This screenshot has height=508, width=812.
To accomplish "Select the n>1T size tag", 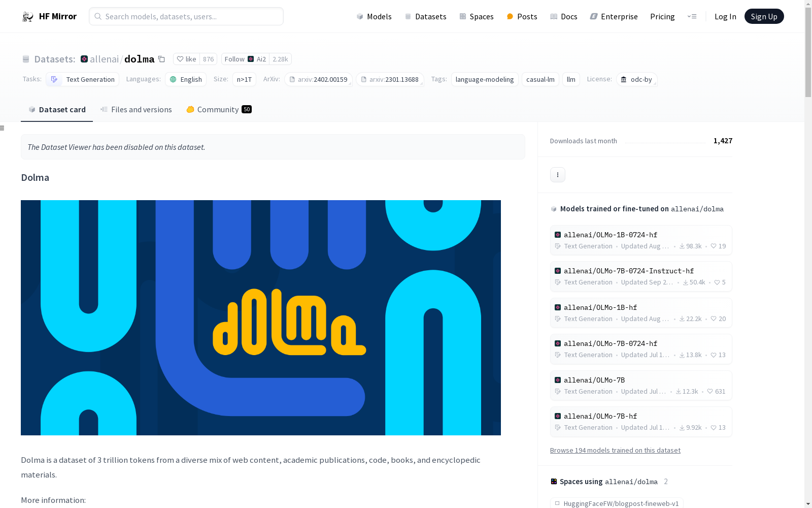I will coord(244,79).
